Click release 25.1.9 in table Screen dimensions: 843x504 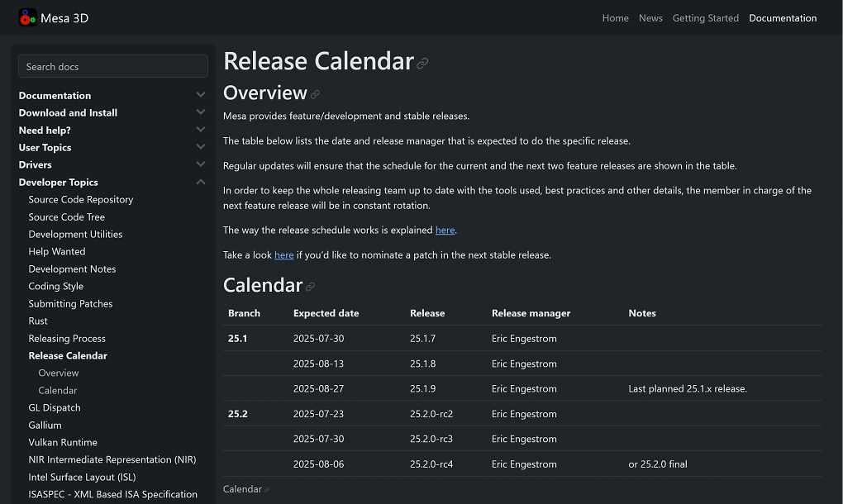[x=422, y=388]
